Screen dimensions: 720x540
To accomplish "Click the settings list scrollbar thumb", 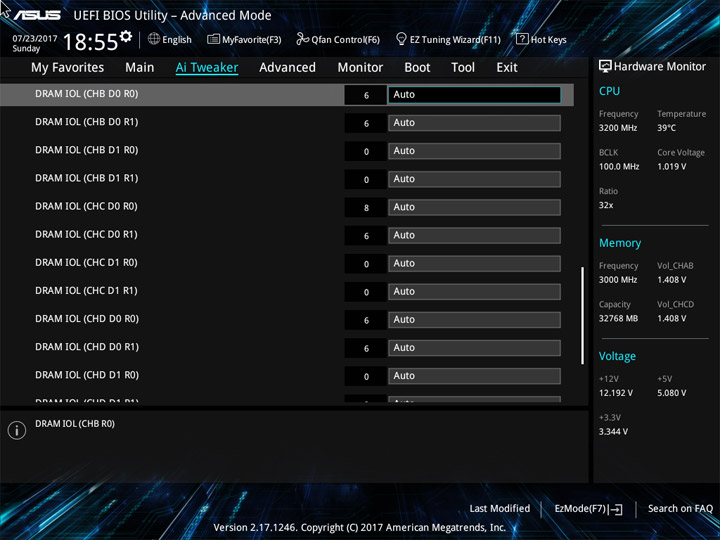I will point(582,315).
